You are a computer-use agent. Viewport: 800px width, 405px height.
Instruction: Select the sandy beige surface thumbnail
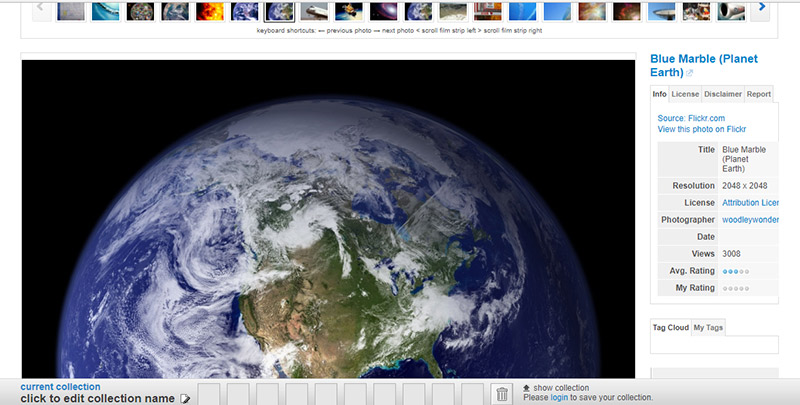(453, 11)
